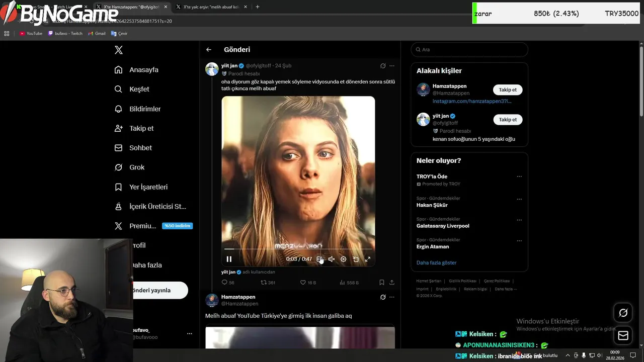
Task: Open the Gmail bookmark
Action: [97, 34]
